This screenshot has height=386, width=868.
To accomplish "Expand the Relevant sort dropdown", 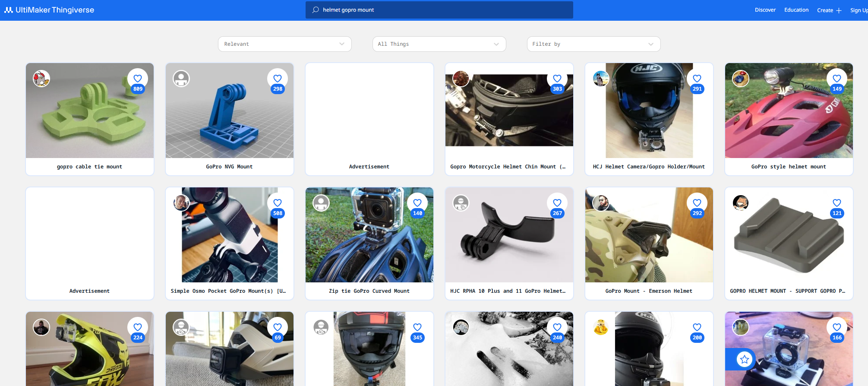I will pos(285,44).
